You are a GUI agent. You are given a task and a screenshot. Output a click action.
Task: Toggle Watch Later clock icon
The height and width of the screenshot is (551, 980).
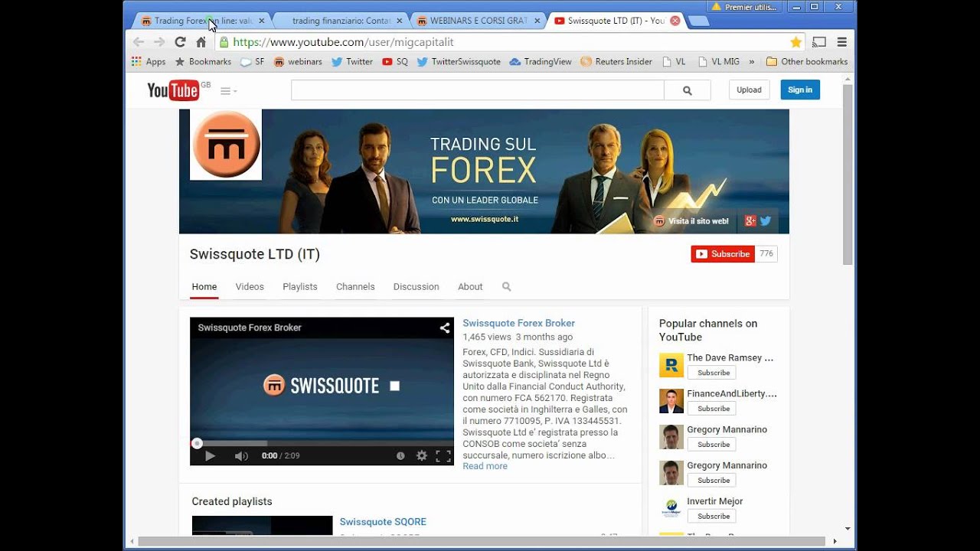[x=400, y=456]
